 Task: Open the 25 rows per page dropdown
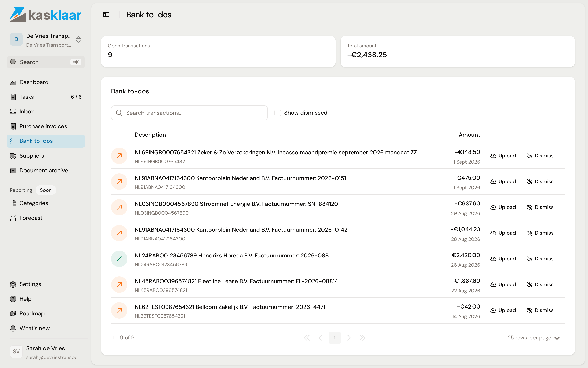[x=533, y=338]
